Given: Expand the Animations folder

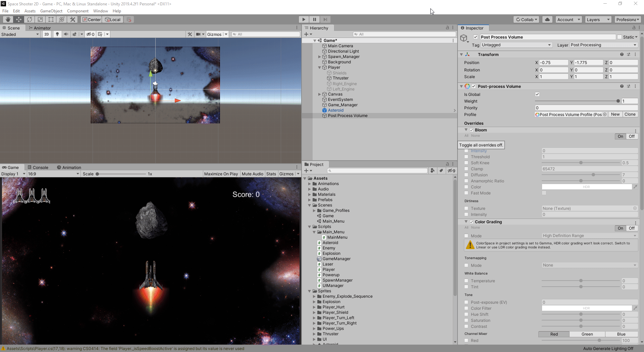Looking at the screenshot, I should click(x=309, y=184).
